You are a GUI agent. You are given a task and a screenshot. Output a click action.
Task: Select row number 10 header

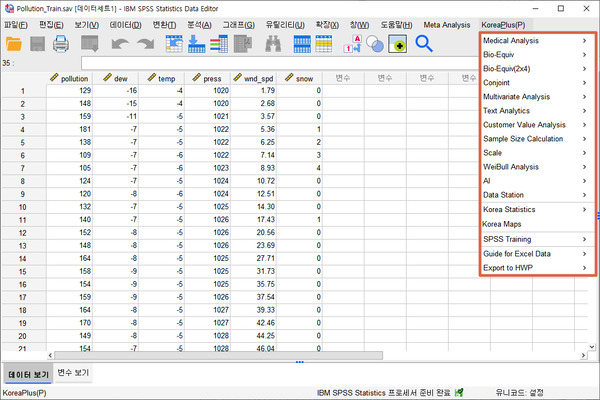tap(23, 207)
